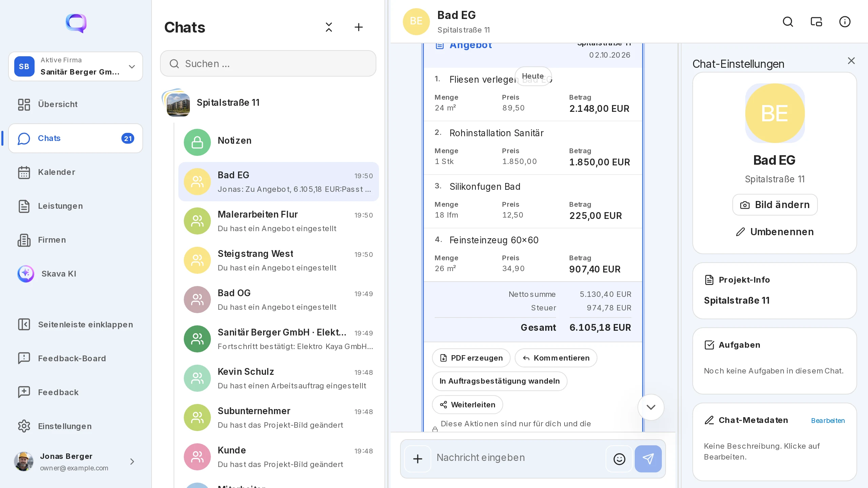Click Umbenennen to rename the chat
The image size is (868, 488).
tap(775, 232)
